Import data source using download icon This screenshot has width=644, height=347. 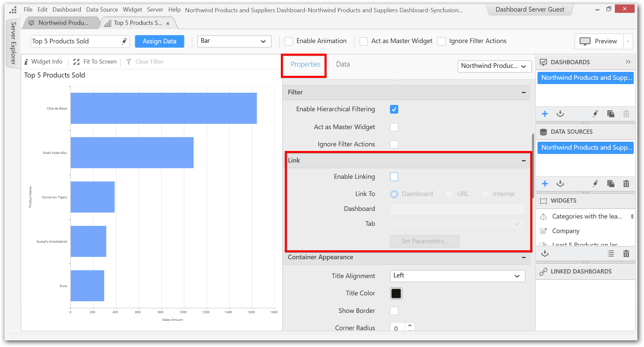(560, 184)
